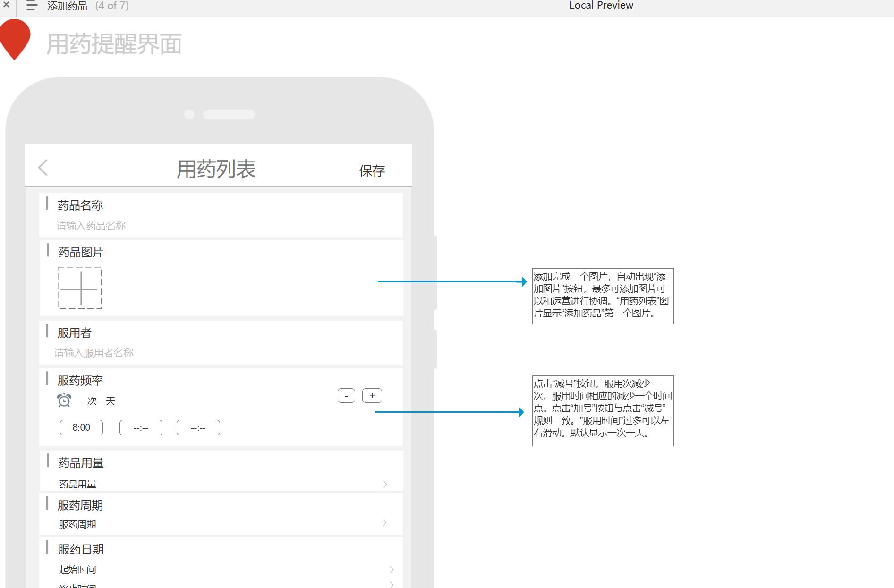Click the note starting 添加完成一个图片

click(x=603, y=296)
